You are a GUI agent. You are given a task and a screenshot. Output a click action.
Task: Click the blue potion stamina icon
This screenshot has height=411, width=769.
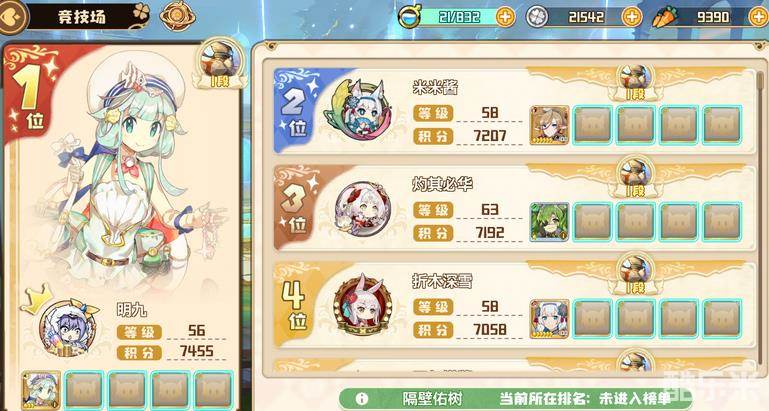pos(408,17)
